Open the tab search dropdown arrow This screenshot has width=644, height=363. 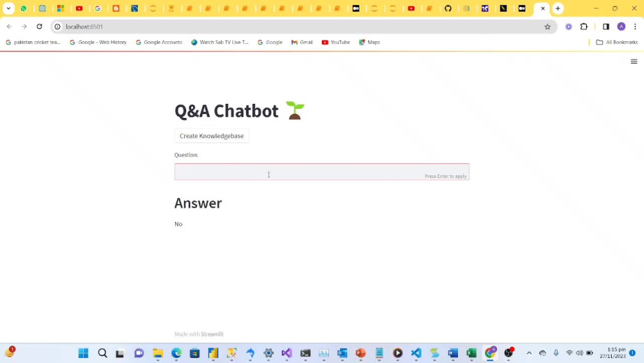8,8
